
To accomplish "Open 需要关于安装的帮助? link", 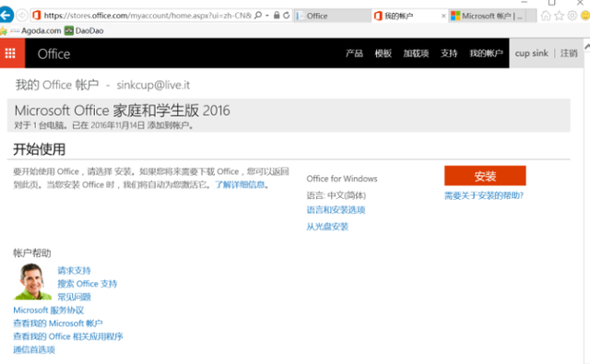I will 484,195.
